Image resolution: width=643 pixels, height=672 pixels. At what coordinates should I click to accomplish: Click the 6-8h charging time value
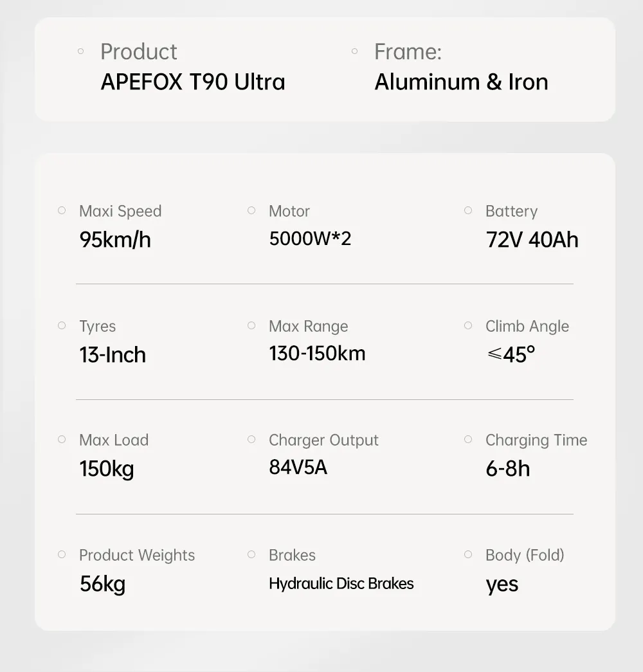tap(508, 469)
